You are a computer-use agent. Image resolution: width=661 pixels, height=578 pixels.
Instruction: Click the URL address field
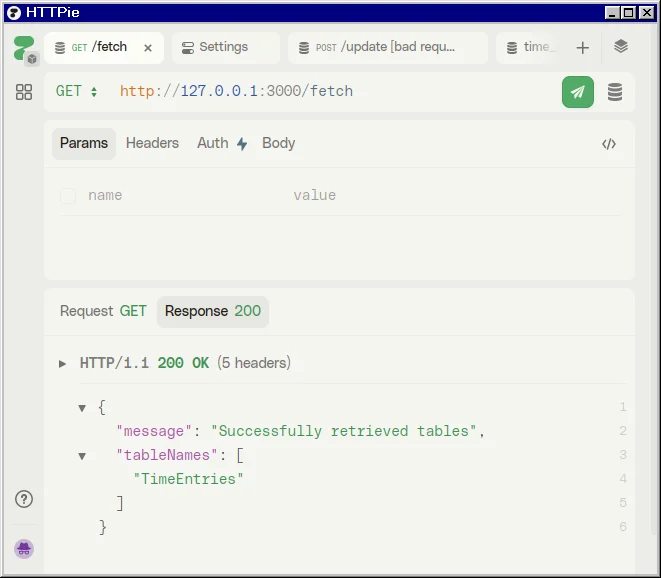click(330, 91)
